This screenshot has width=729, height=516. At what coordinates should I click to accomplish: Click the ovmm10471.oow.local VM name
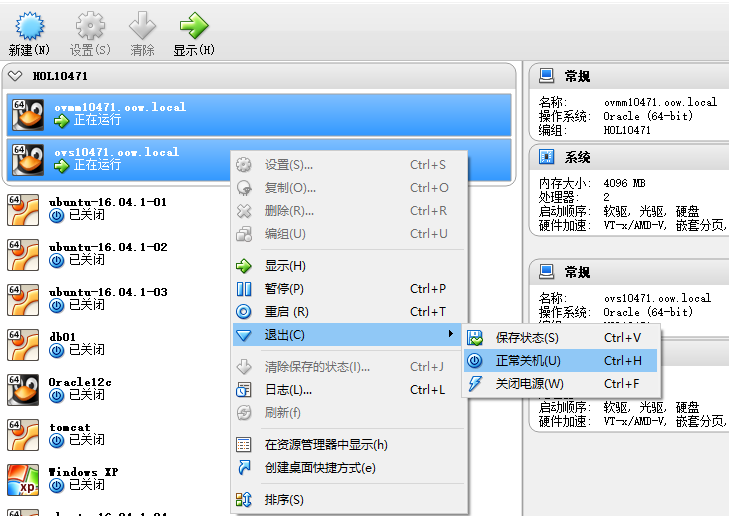(120, 107)
